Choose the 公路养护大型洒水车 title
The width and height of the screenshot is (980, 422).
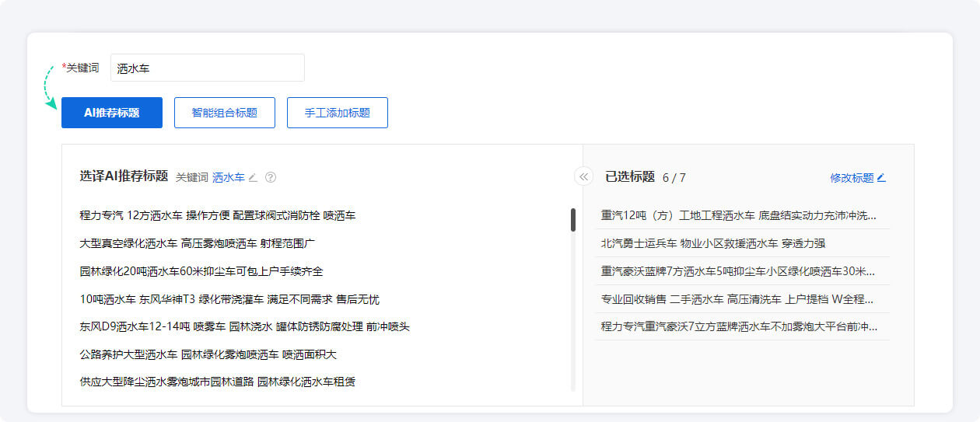(x=208, y=354)
